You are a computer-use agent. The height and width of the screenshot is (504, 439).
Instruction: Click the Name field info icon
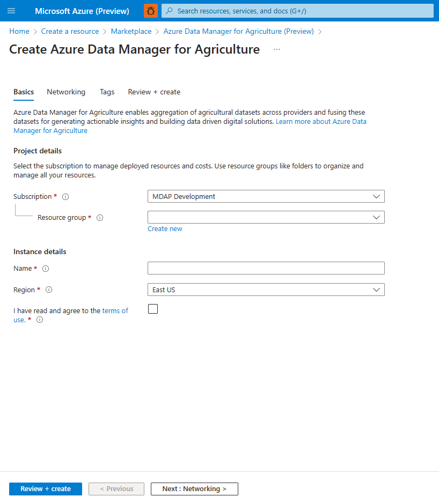click(x=46, y=269)
